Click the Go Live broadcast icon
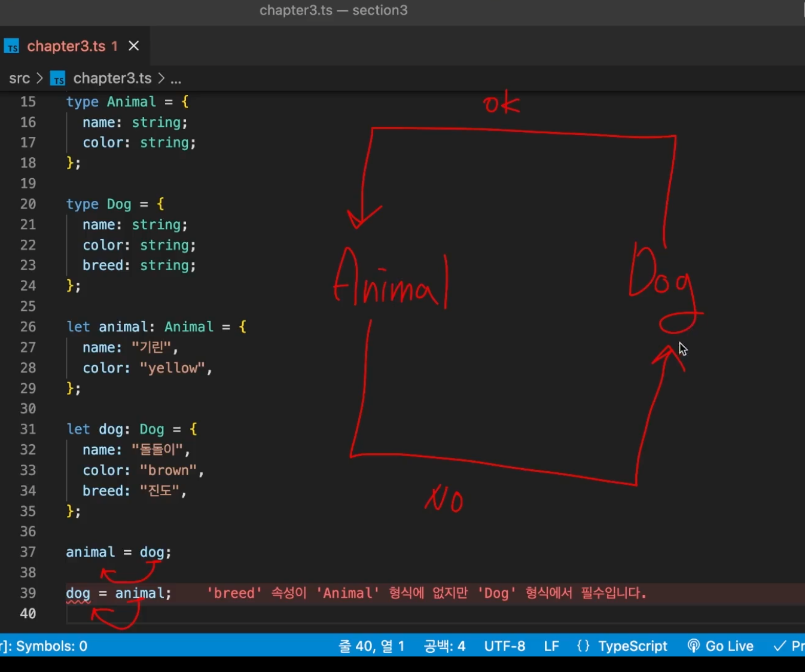 694,646
